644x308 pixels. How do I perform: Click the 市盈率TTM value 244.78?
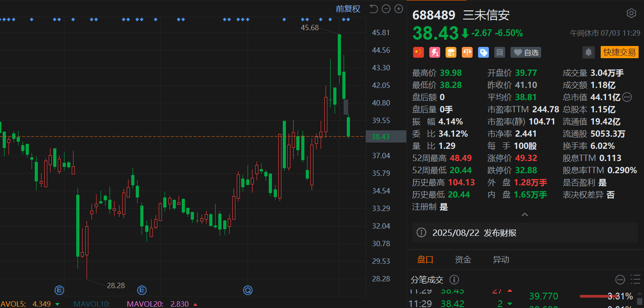[546, 109]
